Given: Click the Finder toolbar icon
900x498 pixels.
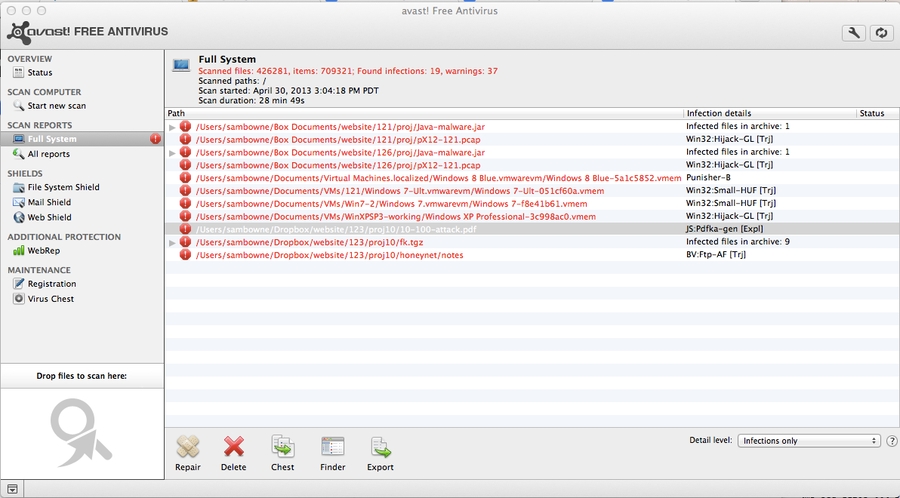Looking at the screenshot, I should 332,447.
